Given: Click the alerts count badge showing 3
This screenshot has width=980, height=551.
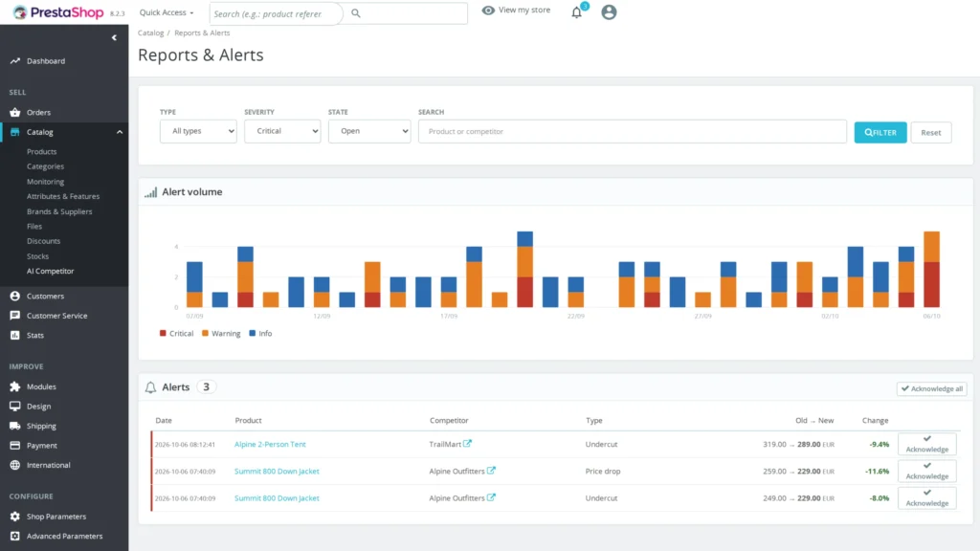Looking at the screenshot, I should point(207,387).
